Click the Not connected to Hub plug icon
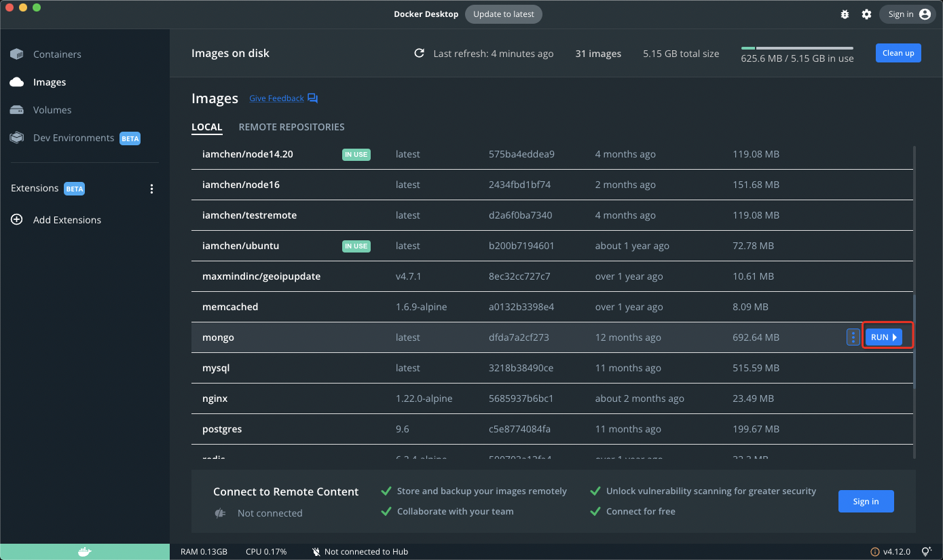This screenshot has height=560, width=943. (316, 552)
